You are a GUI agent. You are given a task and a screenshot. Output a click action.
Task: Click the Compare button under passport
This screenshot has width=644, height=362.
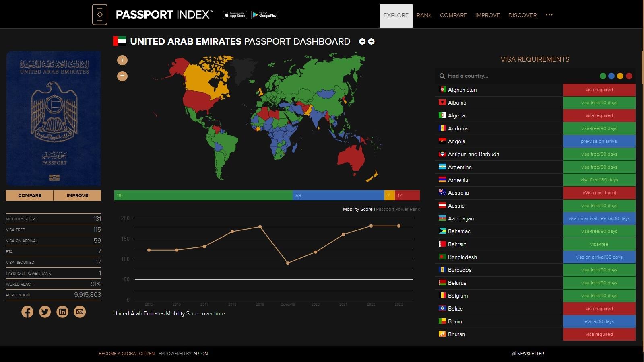click(x=29, y=195)
